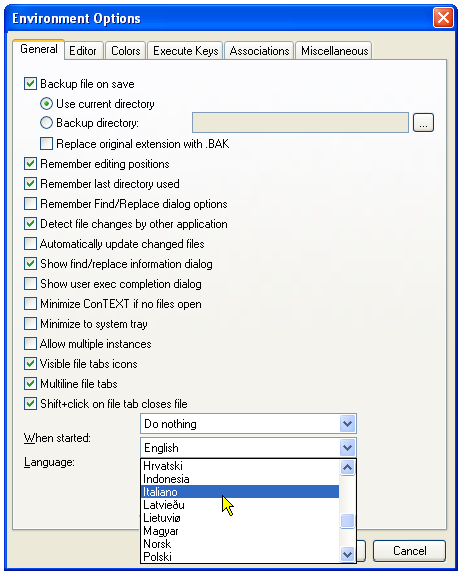Image resolution: width=465 pixels, height=575 pixels.
Task: Click the Cancel button
Action: (x=409, y=551)
